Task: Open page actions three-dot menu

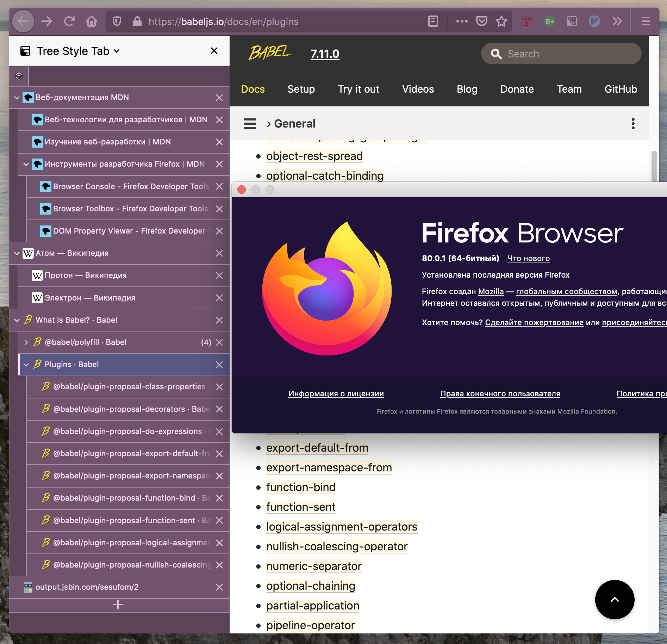Action: click(462, 21)
